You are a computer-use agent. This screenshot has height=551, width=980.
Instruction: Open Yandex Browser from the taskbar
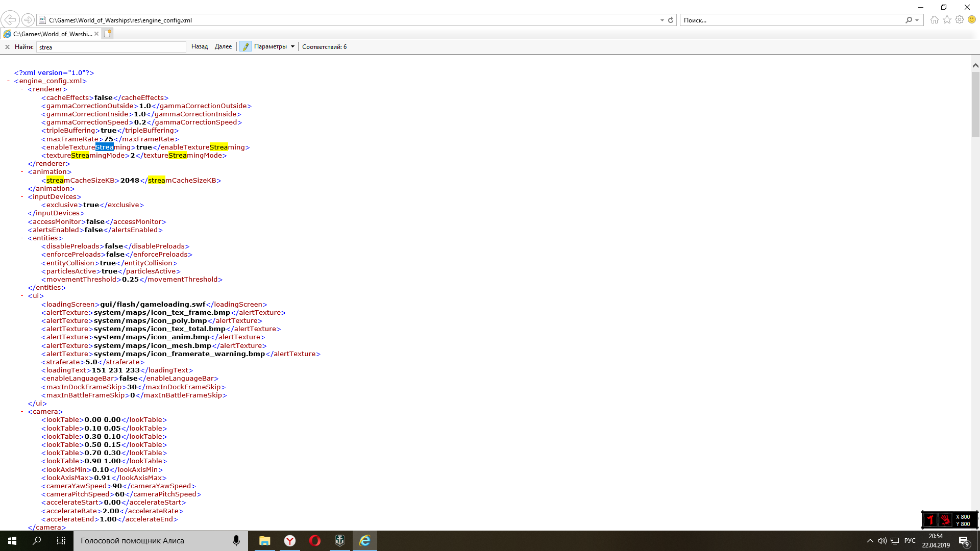[x=290, y=541]
